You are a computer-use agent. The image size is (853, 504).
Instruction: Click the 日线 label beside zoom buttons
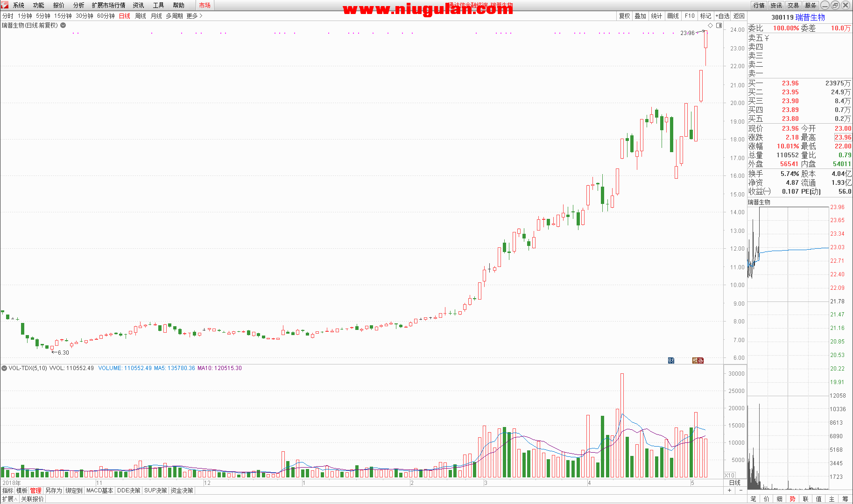point(735,483)
